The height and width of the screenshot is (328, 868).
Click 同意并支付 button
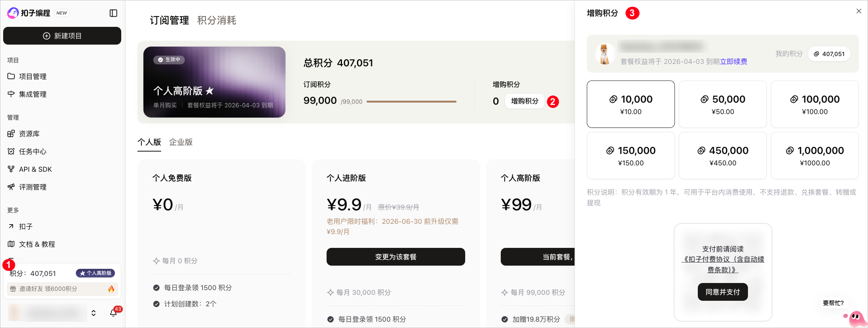(722, 292)
